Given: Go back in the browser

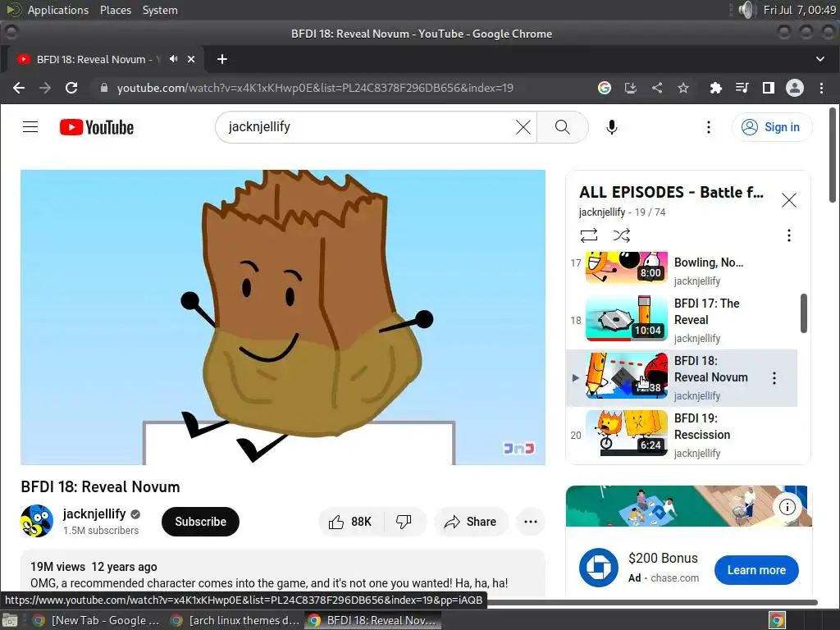Looking at the screenshot, I should [19, 88].
